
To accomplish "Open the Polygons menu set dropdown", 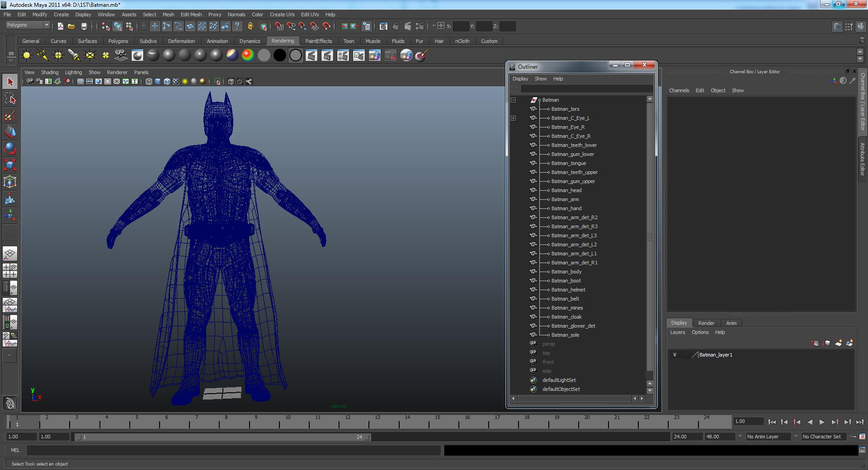I will (46, 25).
